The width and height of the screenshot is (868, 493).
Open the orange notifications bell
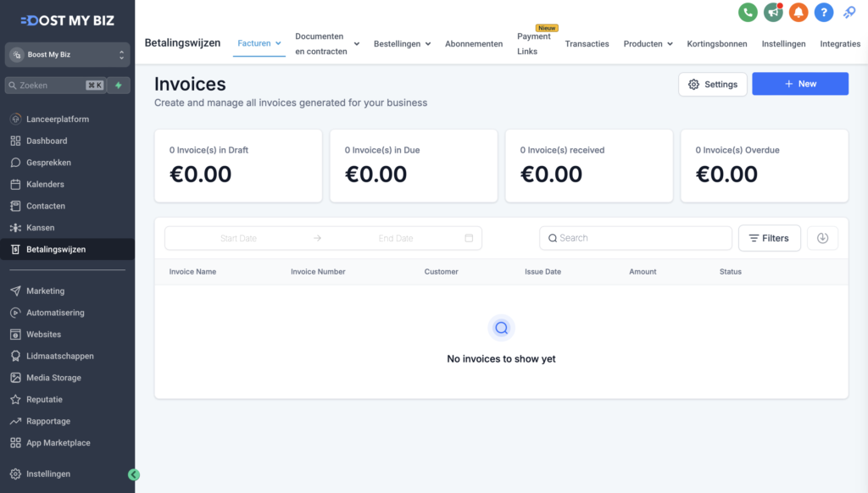point(798,13)
